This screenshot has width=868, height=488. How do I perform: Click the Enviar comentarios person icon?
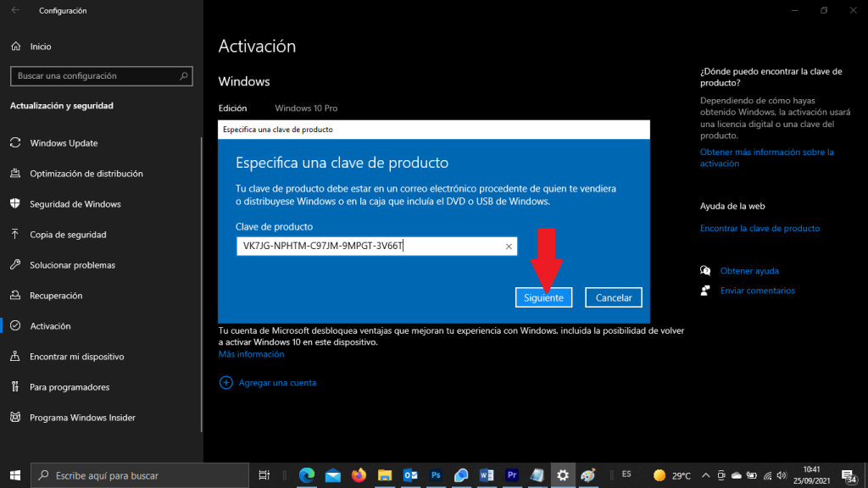pyautogui.click(x=705, y=291)
